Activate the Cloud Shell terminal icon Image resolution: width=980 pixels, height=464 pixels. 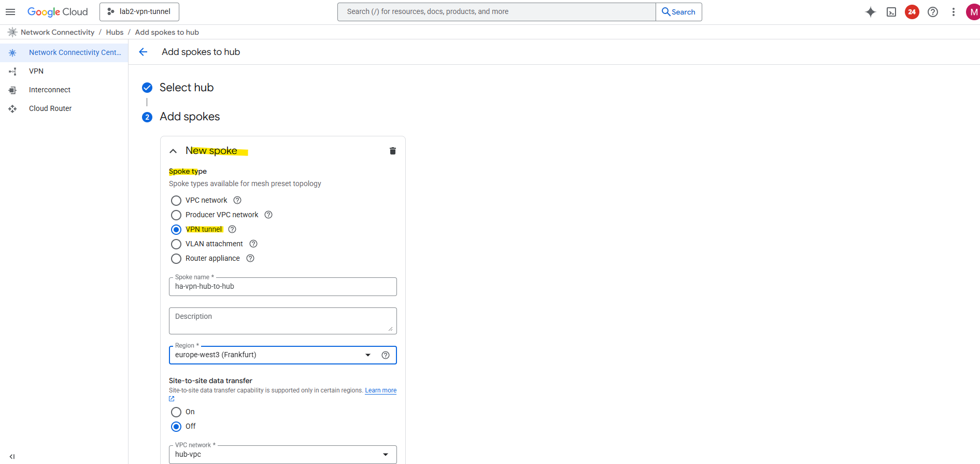(891, 12)
